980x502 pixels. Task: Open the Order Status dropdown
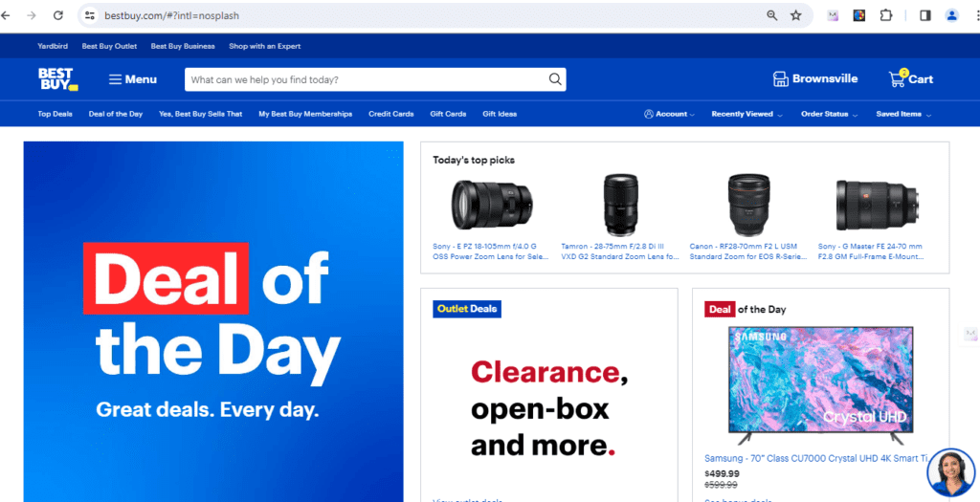830,114
